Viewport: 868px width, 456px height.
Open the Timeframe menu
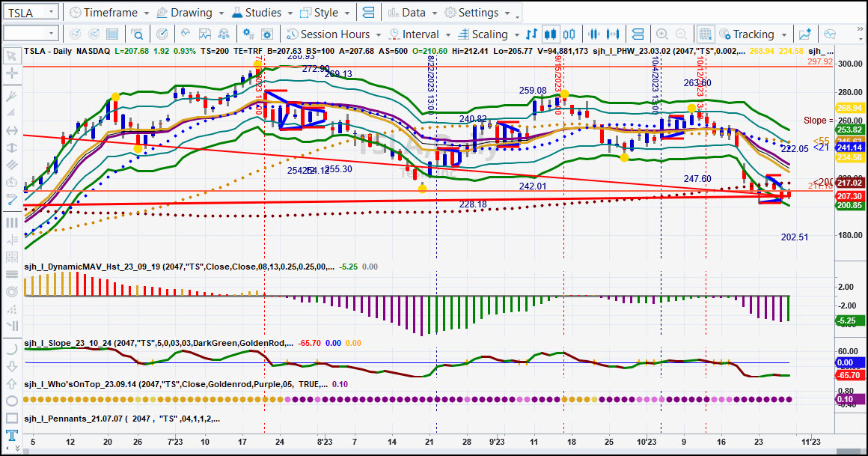104,12
